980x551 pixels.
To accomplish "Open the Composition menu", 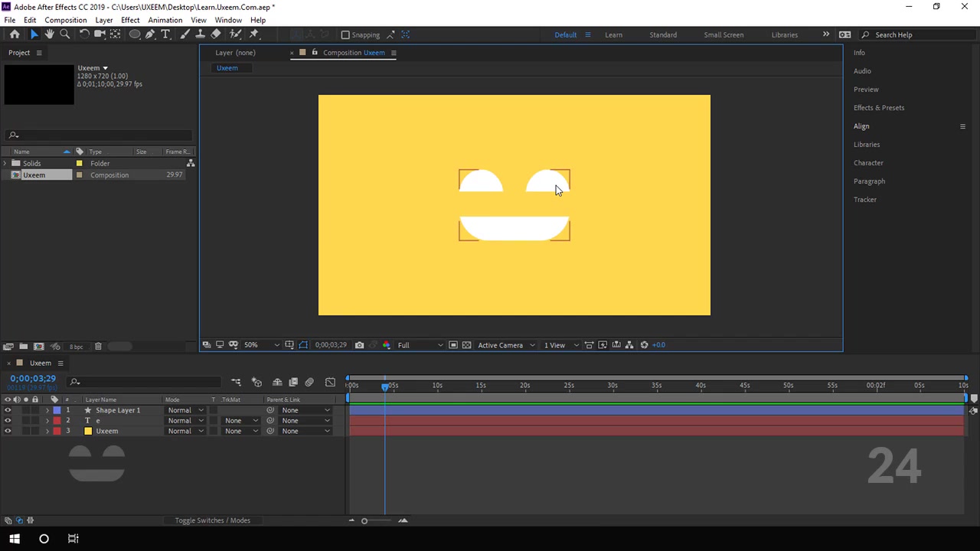I will pos(65,20).
